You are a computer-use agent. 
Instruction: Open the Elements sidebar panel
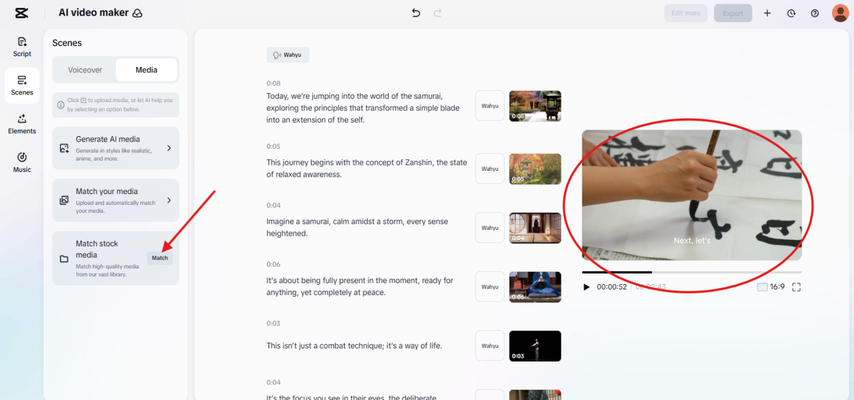[x=22, y=124]
